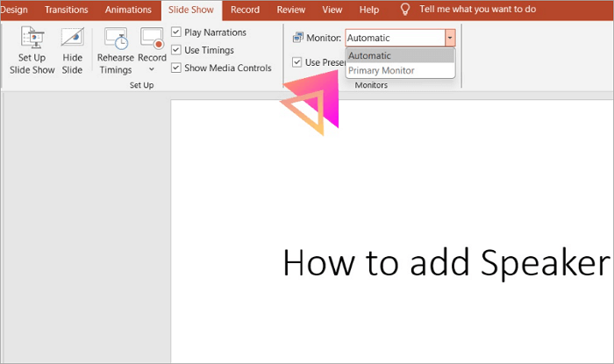The width and height of the screenshot is (614, 364).
Task: Click the slide title 'How to add Speaker'
Action: point(446,262)
